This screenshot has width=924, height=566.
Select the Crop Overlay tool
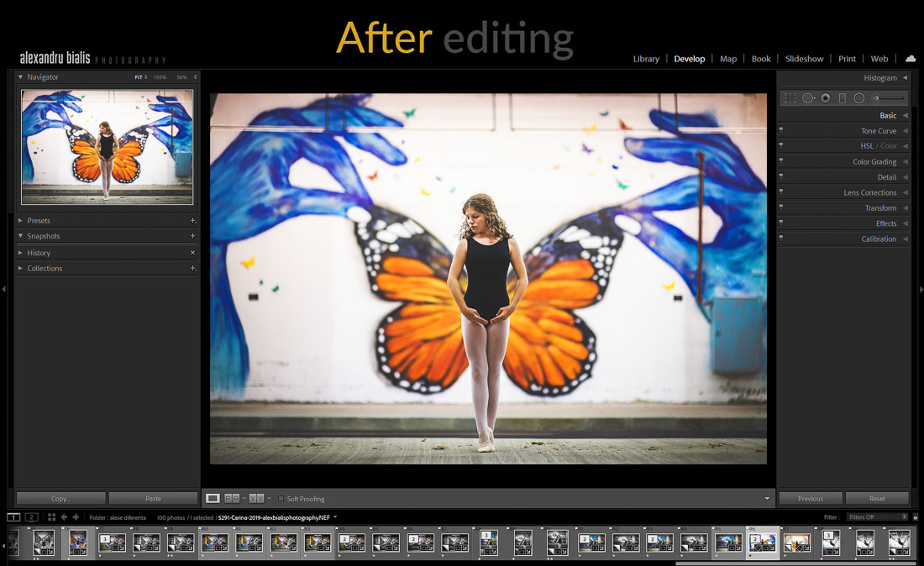coord(790,98)
